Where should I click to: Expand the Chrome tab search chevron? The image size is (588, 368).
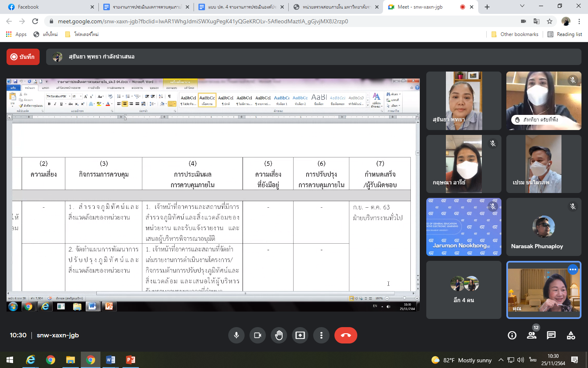(522, 6)
